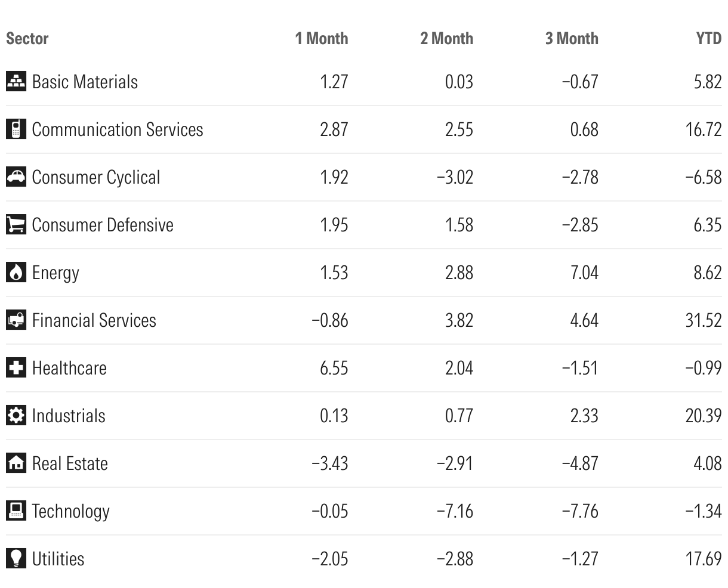The image size is (728, 588).
Task: Click the Financial Services icon
Action: point(16,320)
